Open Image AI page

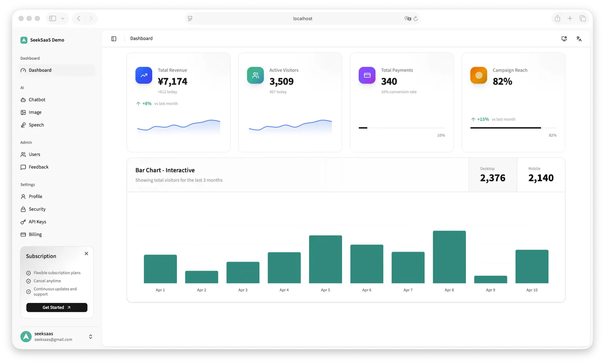pos(57,112)
